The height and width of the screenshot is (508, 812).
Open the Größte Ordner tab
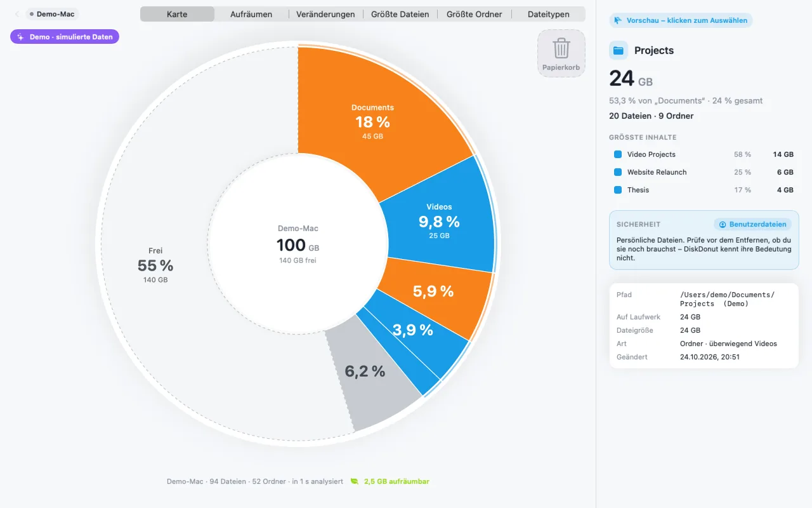pos(475,14)
